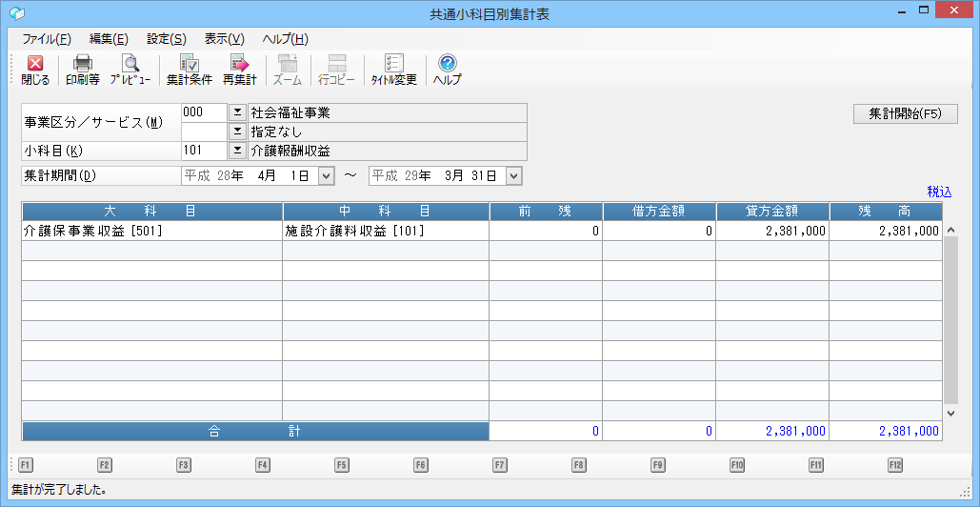Viewport: 980px width, 507px height.
Task: Open the end date calendar dropdown
Action: pyautogui.click(x=514, y=175)
